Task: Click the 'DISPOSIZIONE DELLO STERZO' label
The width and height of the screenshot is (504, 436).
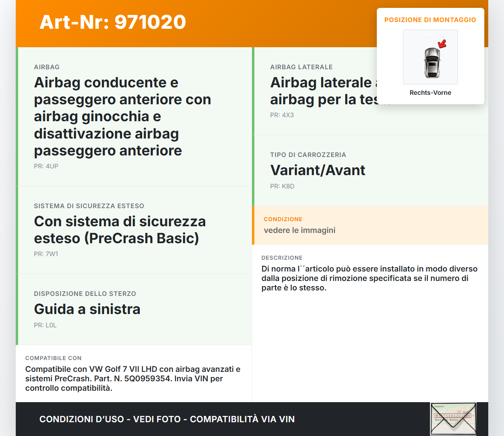Action: click(x=85, y=294)
